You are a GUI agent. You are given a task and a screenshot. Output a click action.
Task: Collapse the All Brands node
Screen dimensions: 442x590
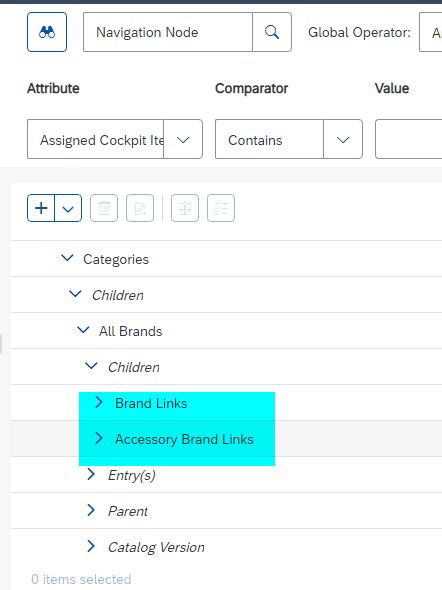tap(83, 330)
